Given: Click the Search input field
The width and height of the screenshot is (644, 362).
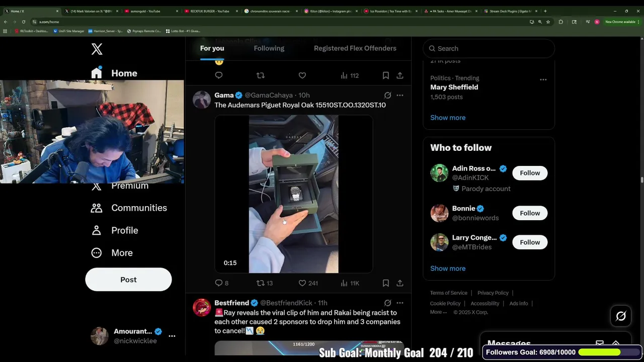Looking at the screenshot, I should coord(489,48).
